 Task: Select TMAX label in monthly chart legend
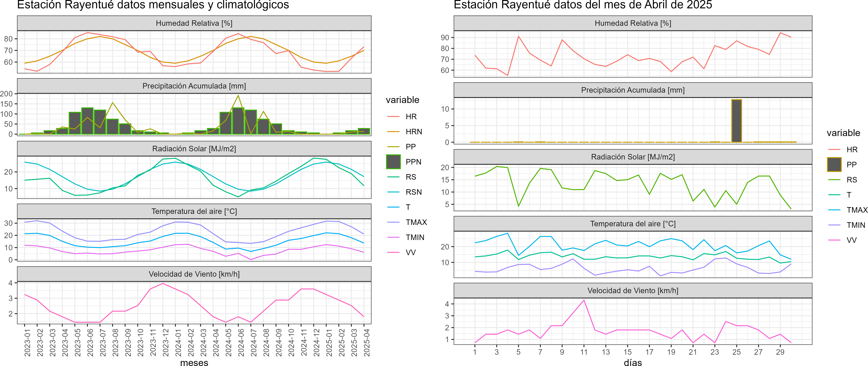coord(416,222)
